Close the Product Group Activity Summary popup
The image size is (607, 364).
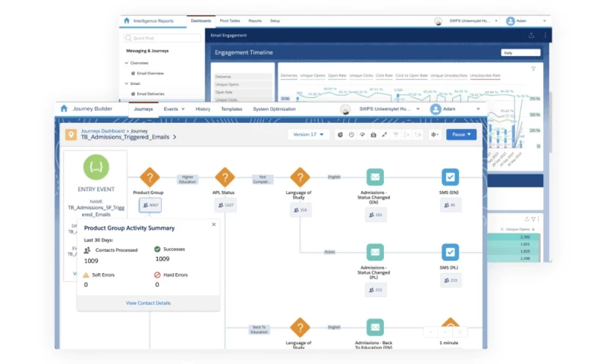pyautogui.click(x=214, y=224)
